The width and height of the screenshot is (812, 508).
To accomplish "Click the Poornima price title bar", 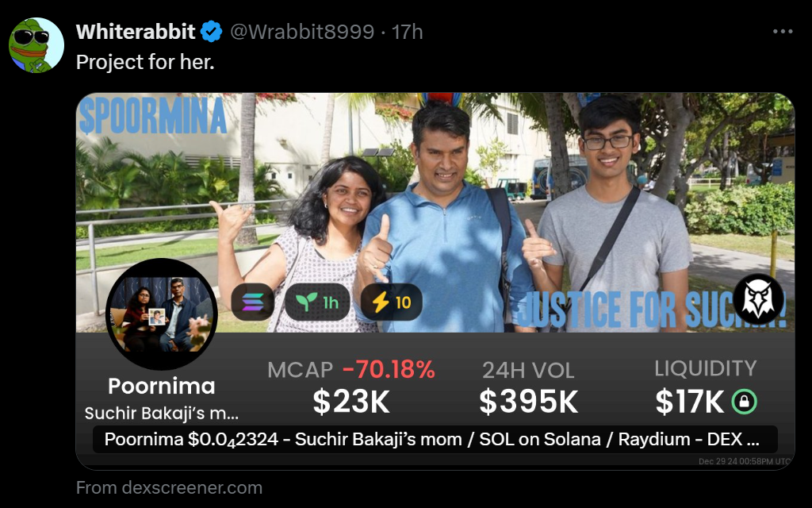I will tap(435, 440).
